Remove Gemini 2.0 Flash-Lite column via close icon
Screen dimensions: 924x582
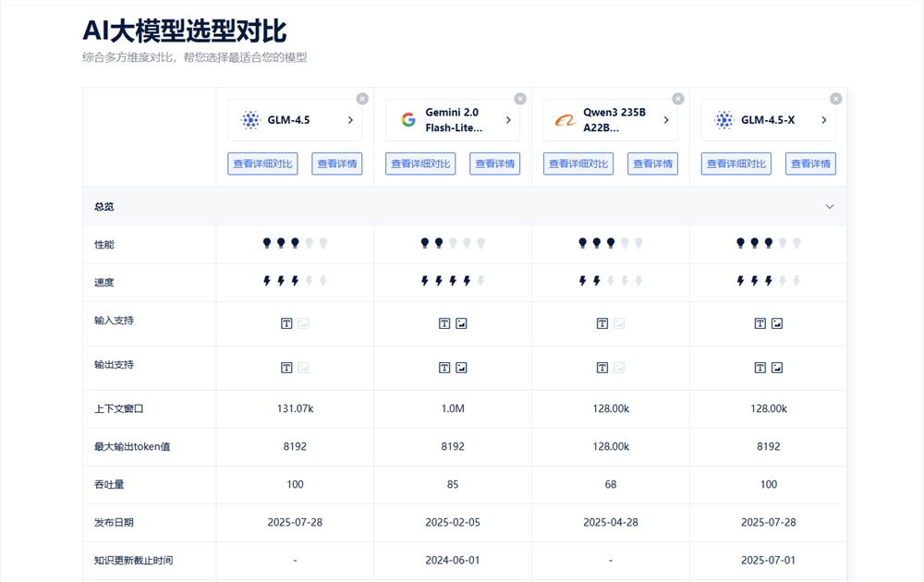point(520,99)
